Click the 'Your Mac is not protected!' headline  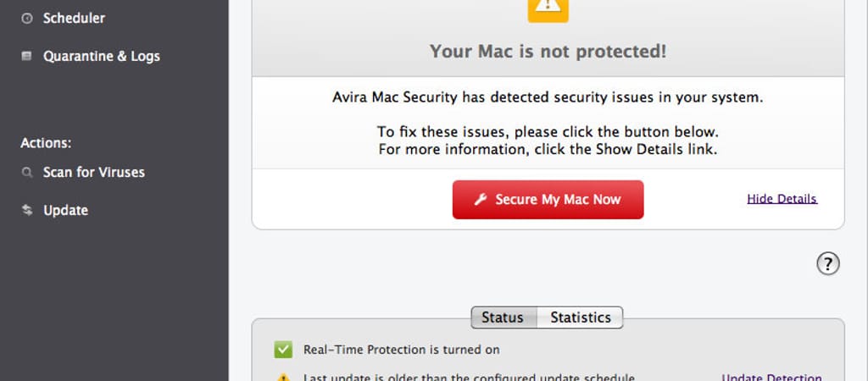(548, 52)
